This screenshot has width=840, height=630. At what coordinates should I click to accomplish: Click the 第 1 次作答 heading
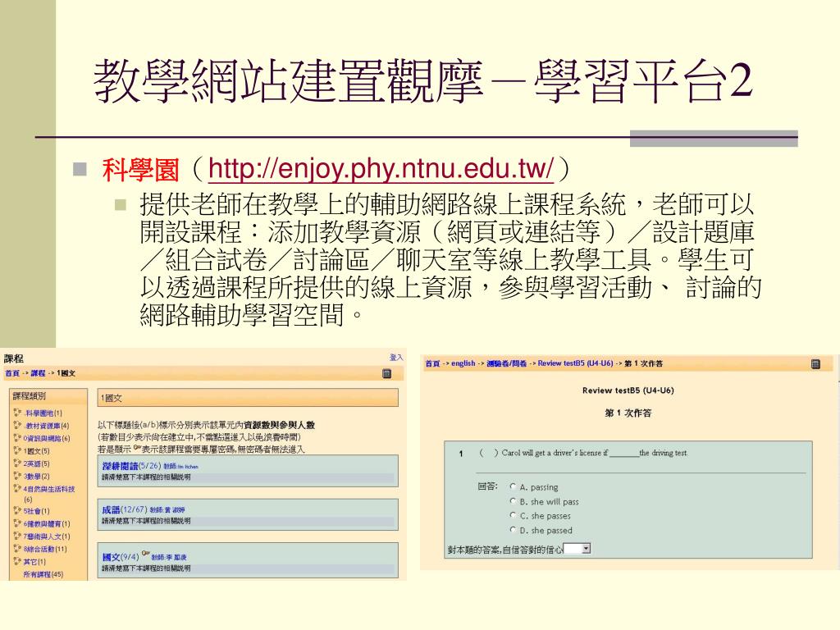(x=628, y=413)
